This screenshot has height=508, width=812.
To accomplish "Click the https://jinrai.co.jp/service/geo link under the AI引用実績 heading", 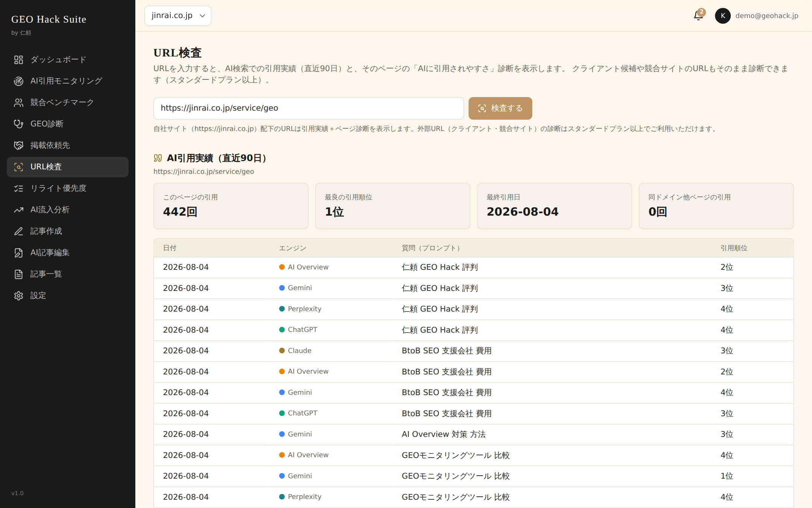I will point(204,172).
